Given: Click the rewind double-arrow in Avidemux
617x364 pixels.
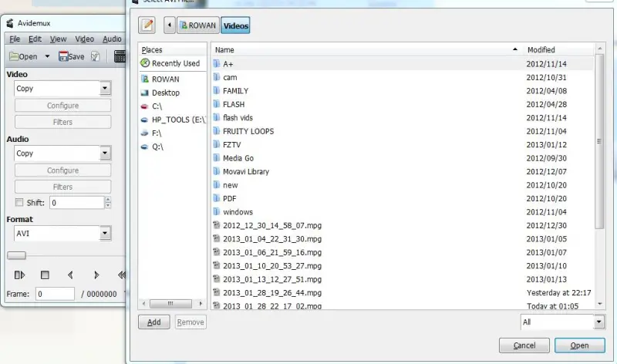Looking at the screenshot, I should point(122,275).
